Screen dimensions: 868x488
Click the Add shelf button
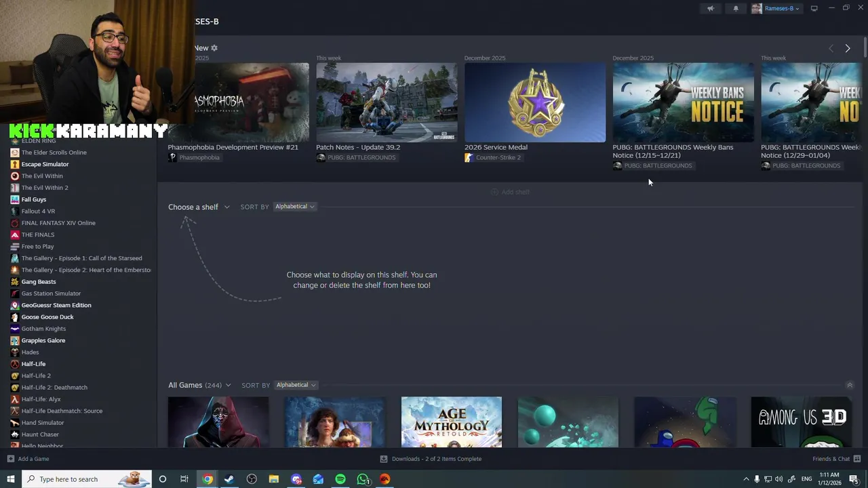click(x=510, y=192)
